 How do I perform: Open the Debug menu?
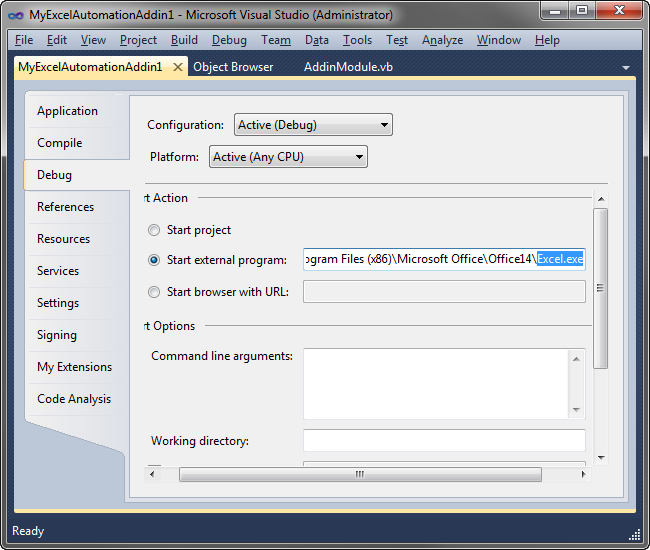pos(229,40)
